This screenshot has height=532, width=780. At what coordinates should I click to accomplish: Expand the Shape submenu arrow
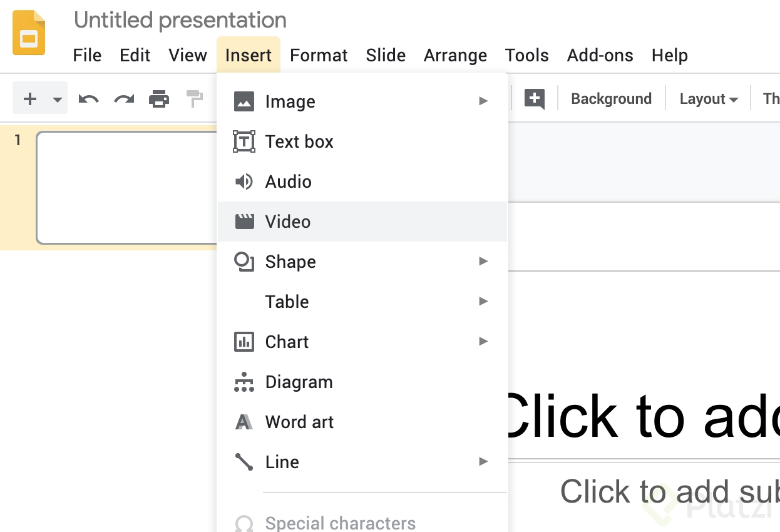click(483, 261)
